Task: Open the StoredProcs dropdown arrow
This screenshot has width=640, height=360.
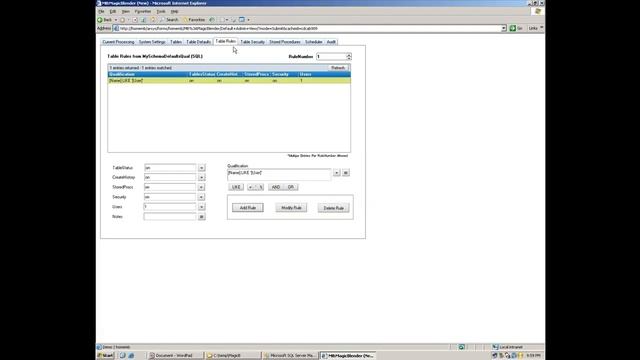Action: (x=202, y=187)
